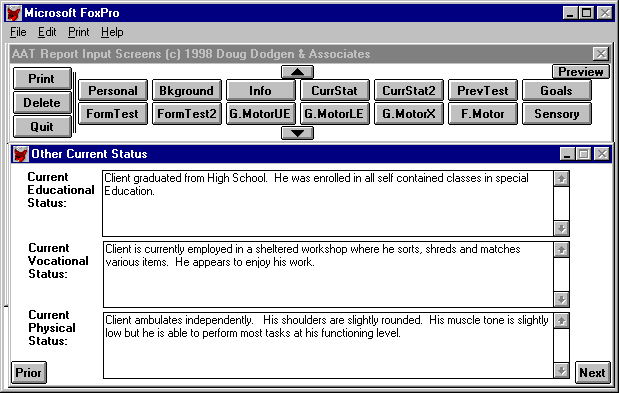This screenshot has width=619, height=393.
Task: Click the Prior button
Action: pos(29,372)
